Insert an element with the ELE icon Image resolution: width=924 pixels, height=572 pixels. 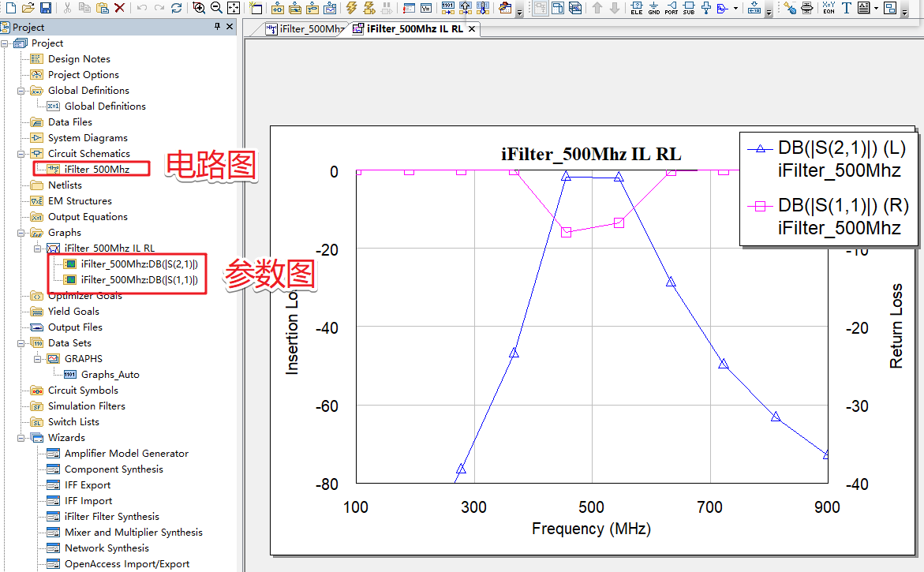(x=637, y=8)
